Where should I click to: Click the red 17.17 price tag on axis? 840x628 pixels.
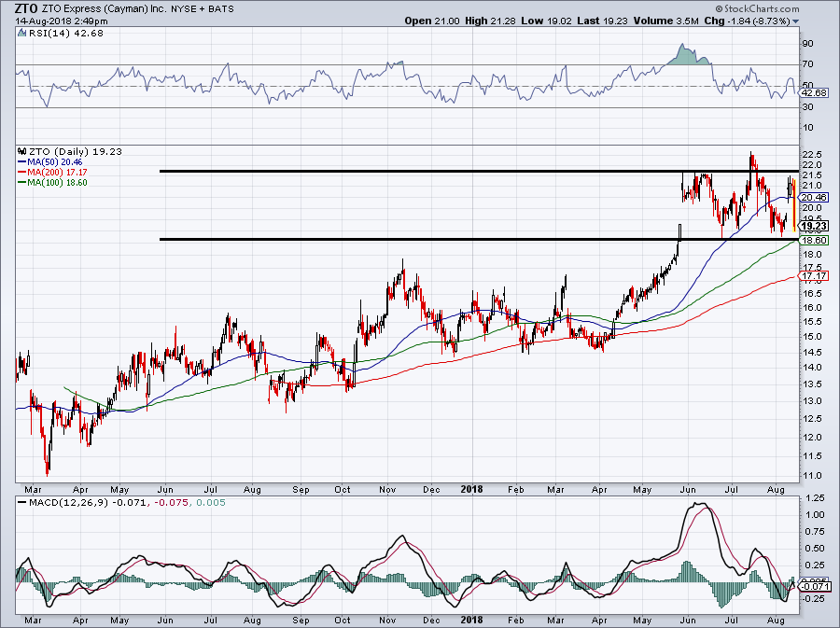point(815,276)
